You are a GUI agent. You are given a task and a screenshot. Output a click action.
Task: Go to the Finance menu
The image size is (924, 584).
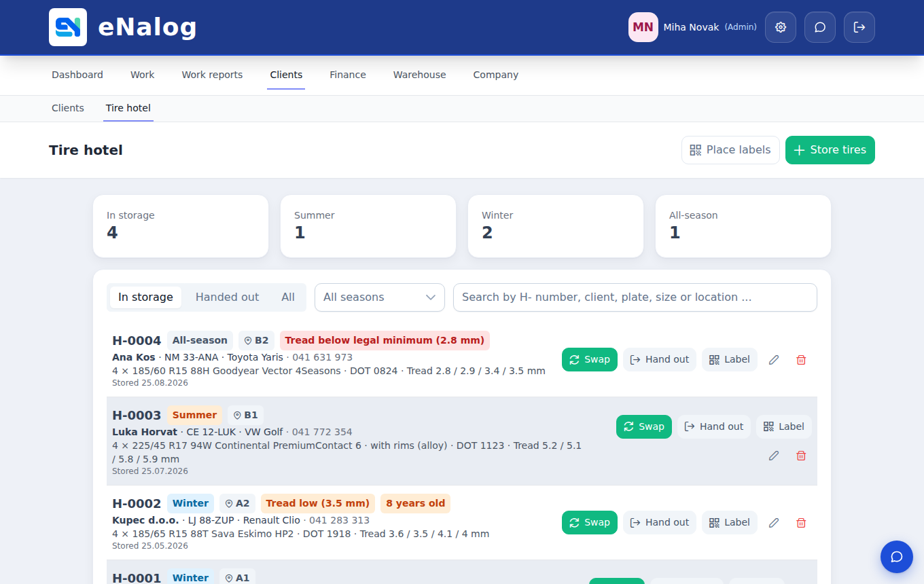(348, 75)
